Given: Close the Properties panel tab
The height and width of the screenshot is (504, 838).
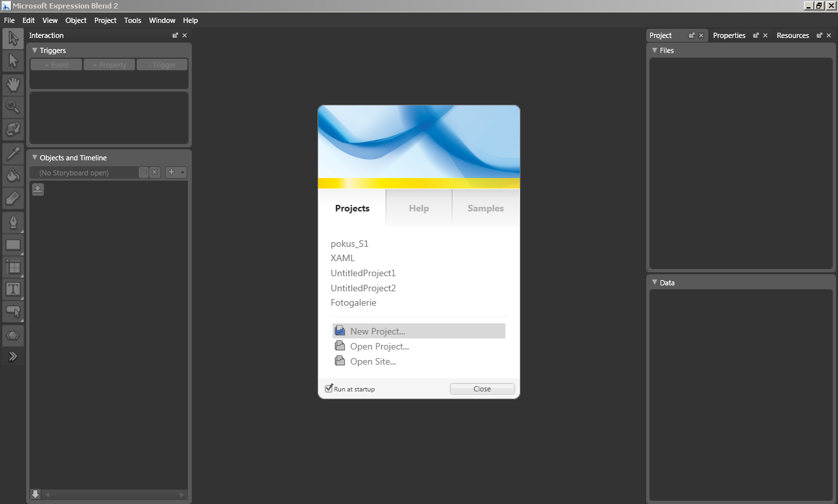Looking at the screenshot, I should (765, 35).
